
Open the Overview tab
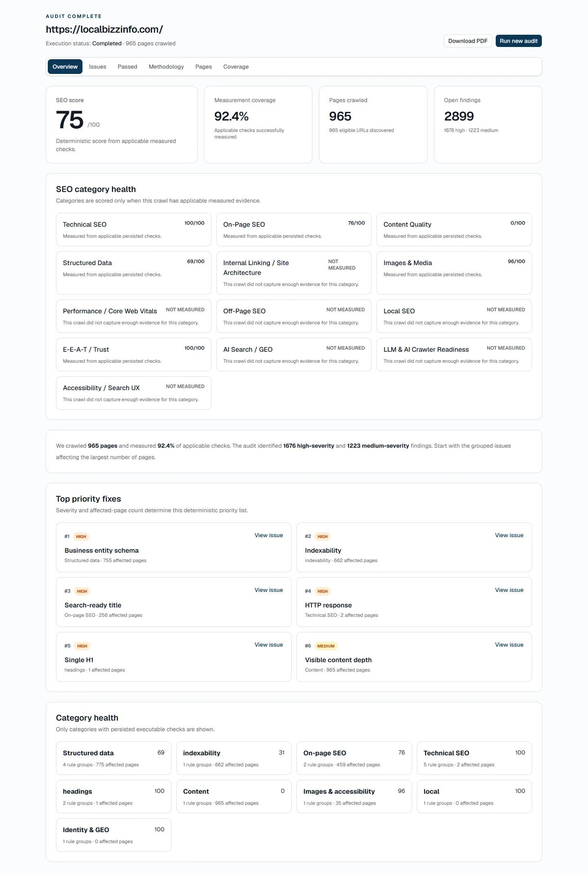click(65, 67)
